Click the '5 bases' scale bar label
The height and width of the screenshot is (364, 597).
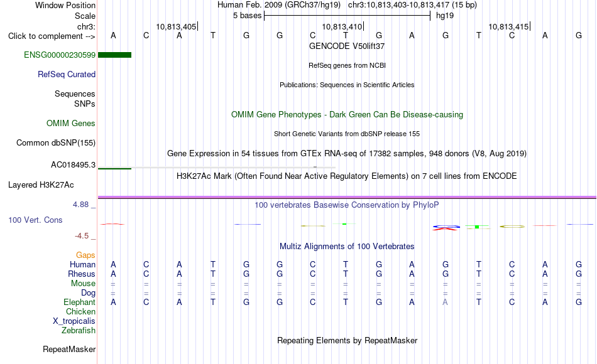coord(248,16)
